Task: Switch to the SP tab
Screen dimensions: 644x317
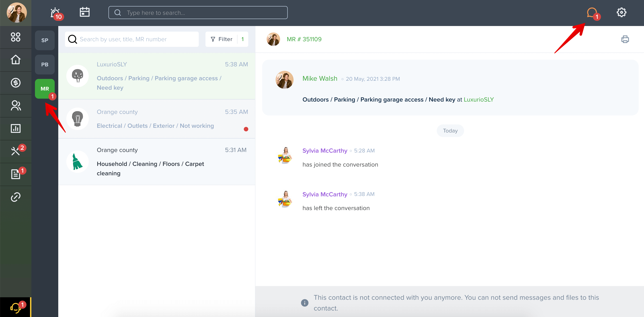Action: [45, 40]
